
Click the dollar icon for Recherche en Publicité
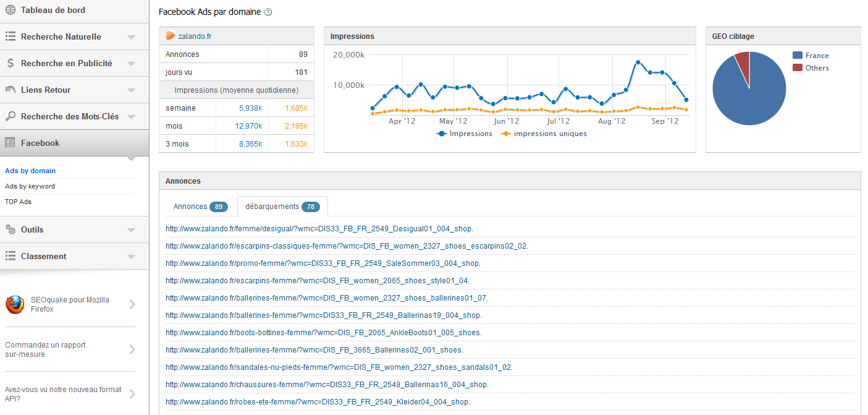[11, 63]
